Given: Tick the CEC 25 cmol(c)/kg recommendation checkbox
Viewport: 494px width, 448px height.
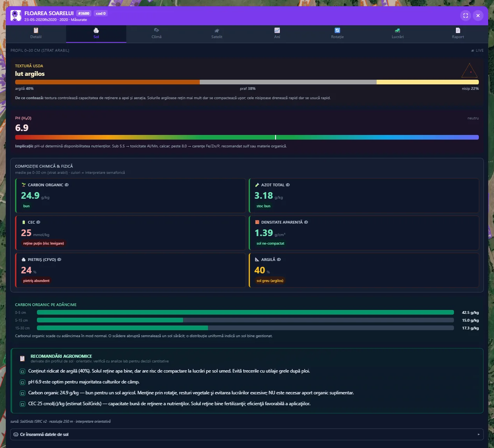Looking at the screenshot, I should click(23, 404).
